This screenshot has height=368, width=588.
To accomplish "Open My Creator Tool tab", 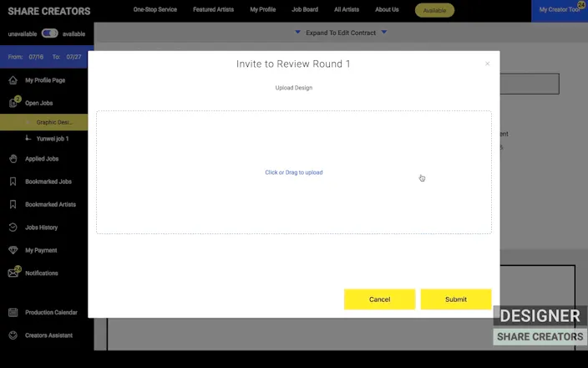I will pos(560,10).
